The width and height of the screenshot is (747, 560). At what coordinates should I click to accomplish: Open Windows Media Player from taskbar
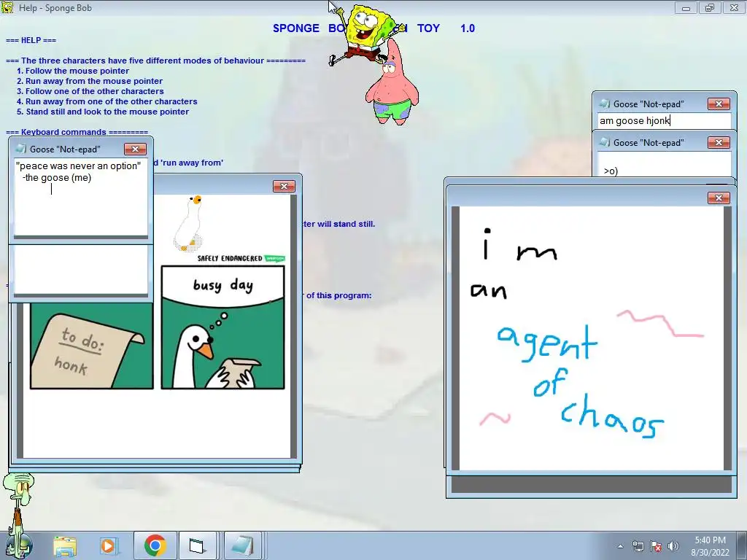coord(108,545)
